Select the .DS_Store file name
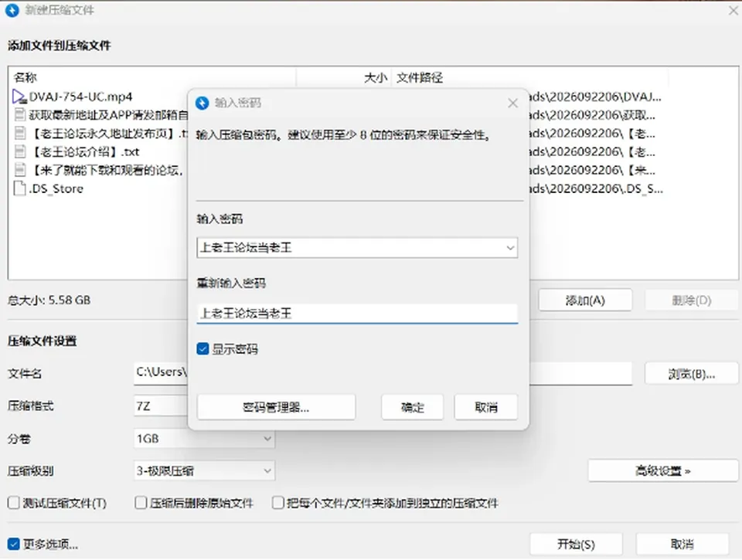The width and height of the screenshot is (742, 560). click(x=56, y=188)
